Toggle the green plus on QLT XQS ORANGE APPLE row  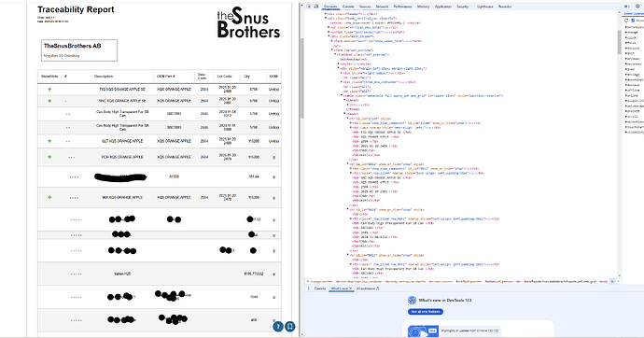[49, 141]
